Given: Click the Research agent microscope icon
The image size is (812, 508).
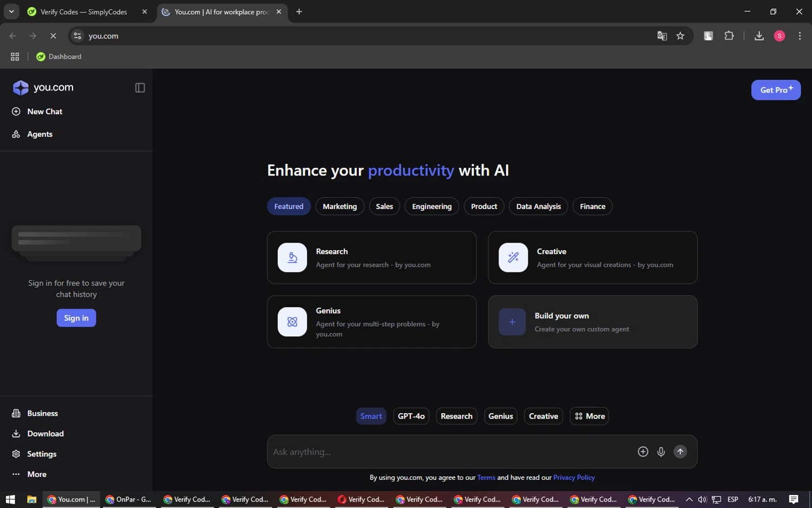Looking at the screenshot, I should (292, 257).
